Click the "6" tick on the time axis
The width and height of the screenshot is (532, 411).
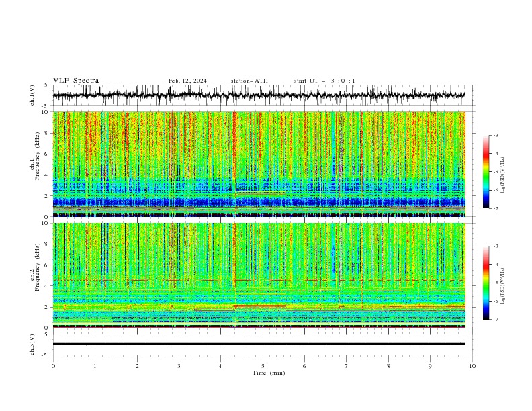(x=304, y=366)
